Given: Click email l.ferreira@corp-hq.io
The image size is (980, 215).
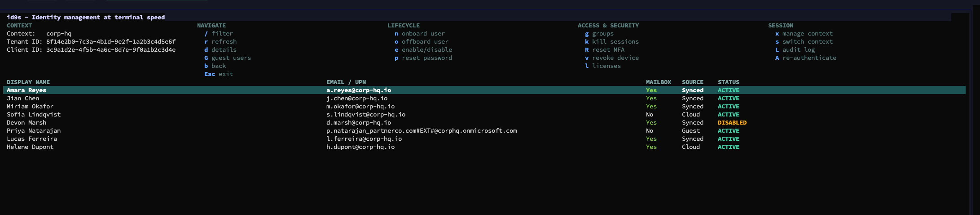Looking at the screenshot, I should tap(364, 139).
